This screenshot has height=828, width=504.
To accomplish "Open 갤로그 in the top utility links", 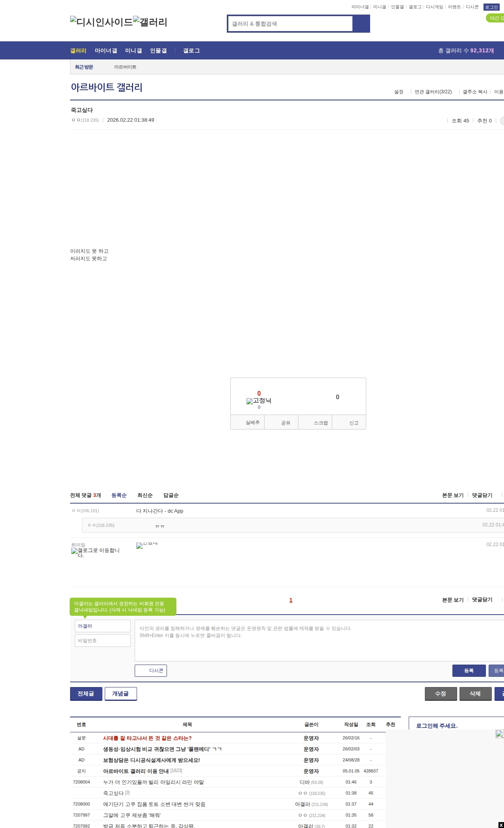I will click(x=415, y=7).
